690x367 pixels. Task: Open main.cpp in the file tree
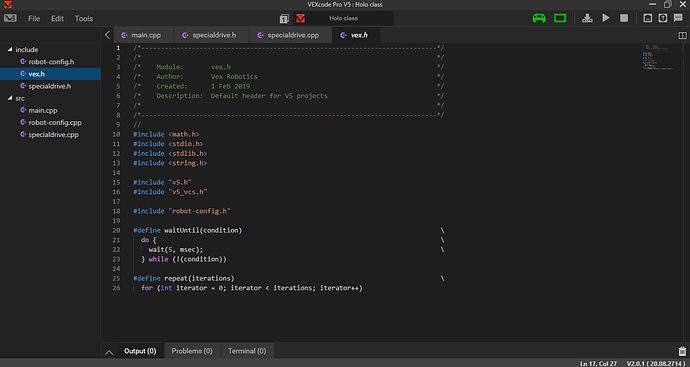(50, 110)
